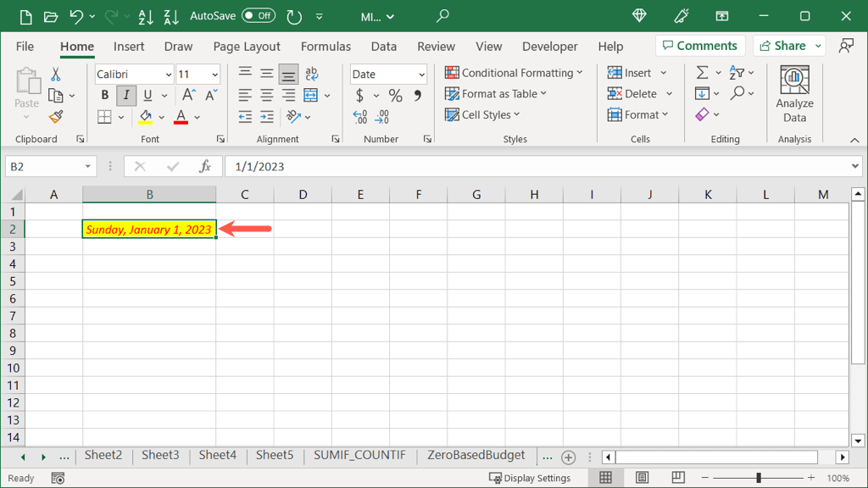Viewport: 868px width, 488px height.
Task: Decrease cell indent
Action: click(x=245, y=117)
